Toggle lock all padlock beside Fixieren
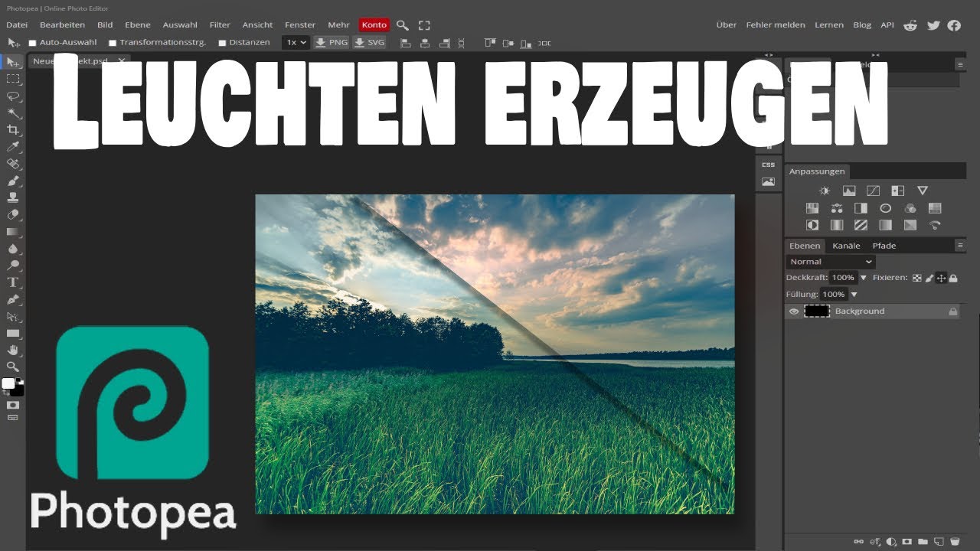The height and width of the screenshot is (551, 980). tap(953, 279)
